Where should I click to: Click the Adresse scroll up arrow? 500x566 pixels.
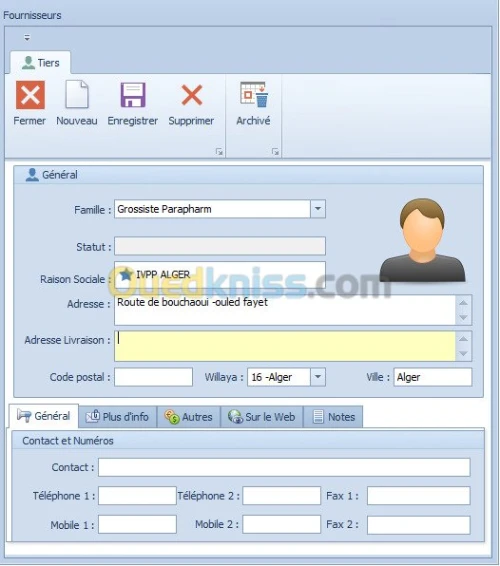click(x=464, y=302)
